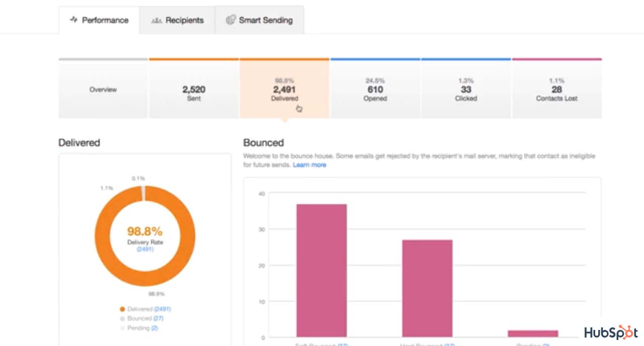This screenshot has width=644, height=346.
Task: Click the gray Bounced legend dot
Action: [x=122, y=319]
